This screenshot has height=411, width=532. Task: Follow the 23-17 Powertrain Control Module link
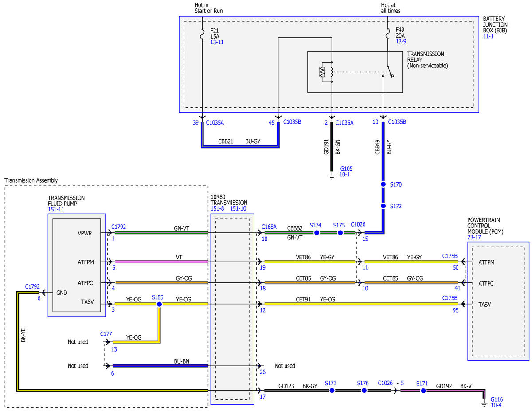pyautogui.click(x=474, y=237)
